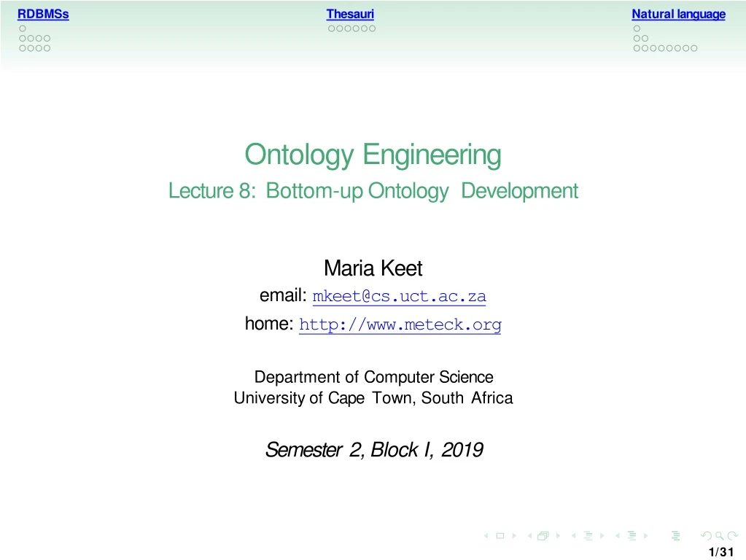Click the author name 'Maria Keet'
The height and width of the screenshot is (560, 746).
click(x=373, y=268)
